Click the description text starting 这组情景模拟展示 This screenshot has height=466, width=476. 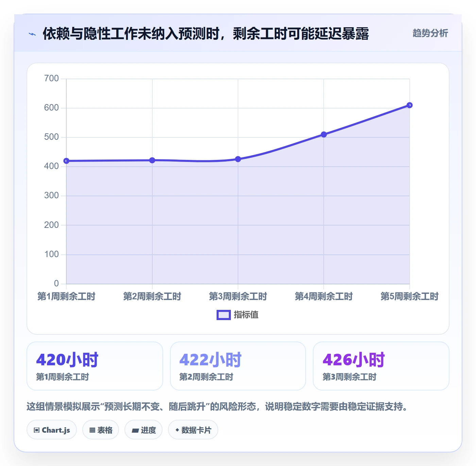tap(218, 406)
